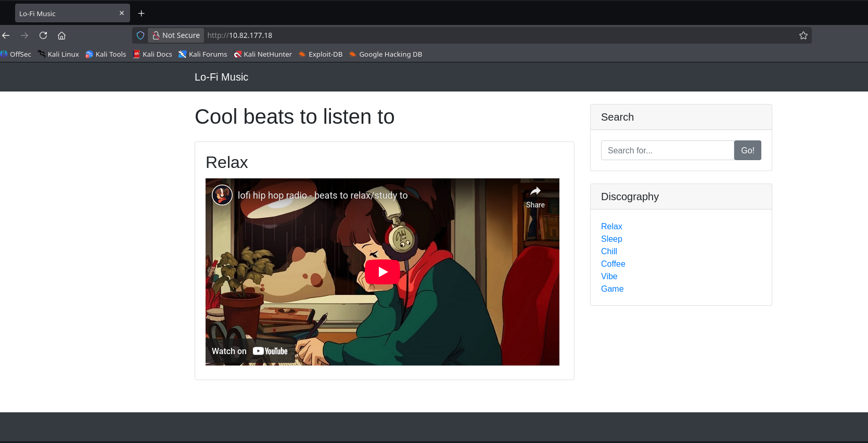Share the YouTube video
Viewport: 868px width, 443px height.
tap(535, 197)
